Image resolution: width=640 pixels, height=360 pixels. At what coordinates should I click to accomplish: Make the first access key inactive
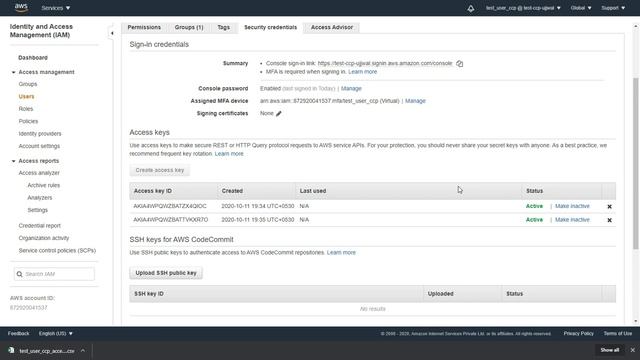click(572, 206)
